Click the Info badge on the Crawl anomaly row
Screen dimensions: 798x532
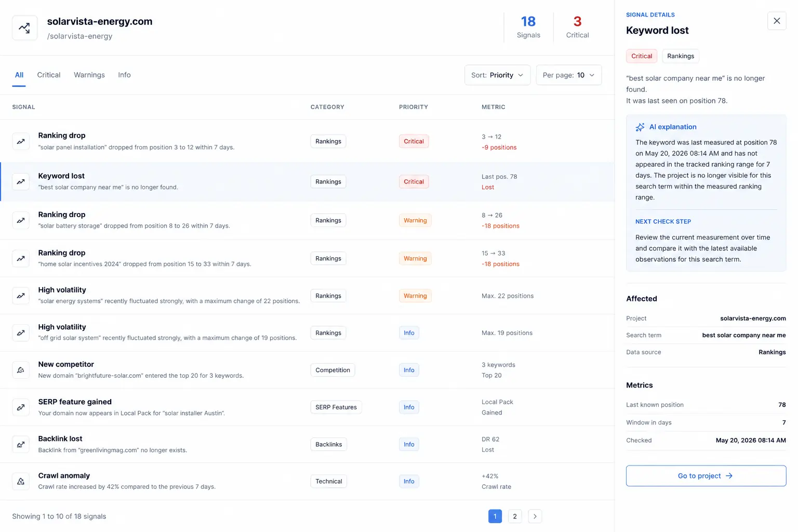tap(409, 481)
